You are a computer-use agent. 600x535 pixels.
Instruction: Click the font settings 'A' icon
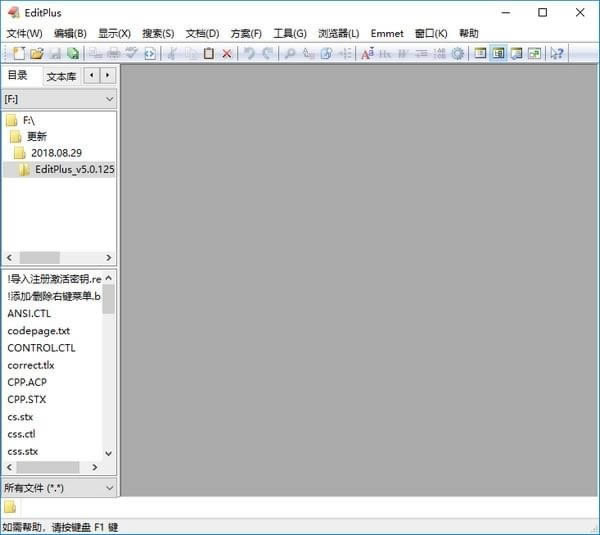367,53
